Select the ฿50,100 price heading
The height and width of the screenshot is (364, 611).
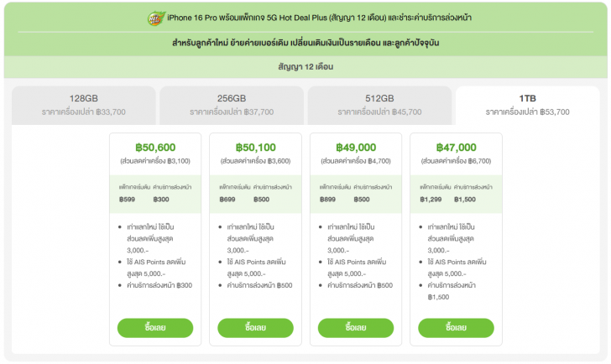[x=255, y=147]
